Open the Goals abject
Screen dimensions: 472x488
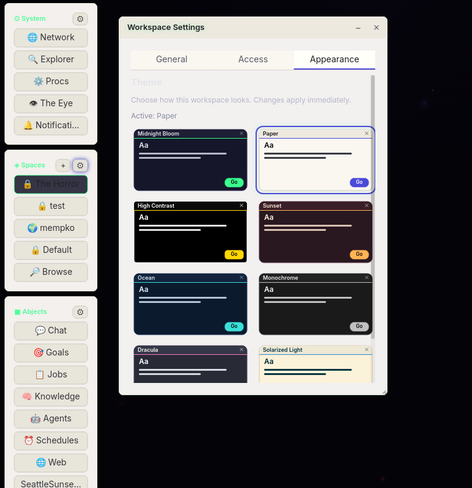tap(51, 353)
